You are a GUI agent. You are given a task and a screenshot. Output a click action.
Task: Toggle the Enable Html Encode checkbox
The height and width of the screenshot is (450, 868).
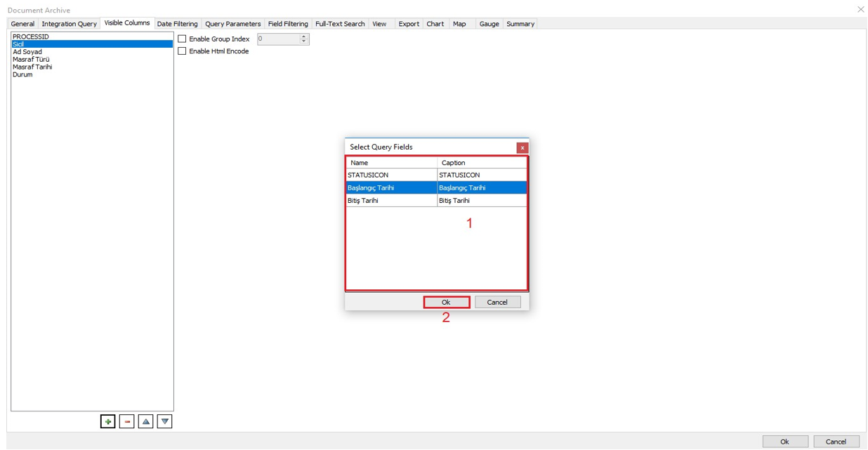point(183,51)
